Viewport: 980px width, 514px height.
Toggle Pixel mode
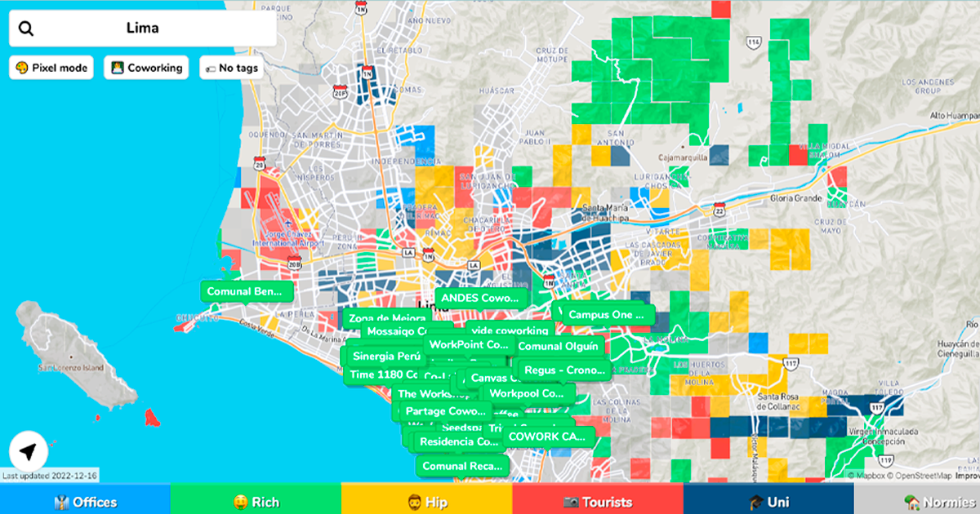click(x=51, y=68)
